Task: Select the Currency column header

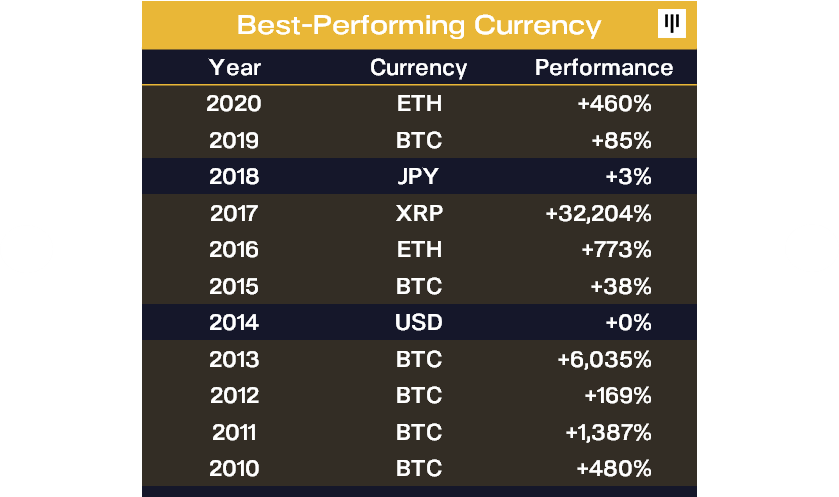Action: (x=418, y=68)
